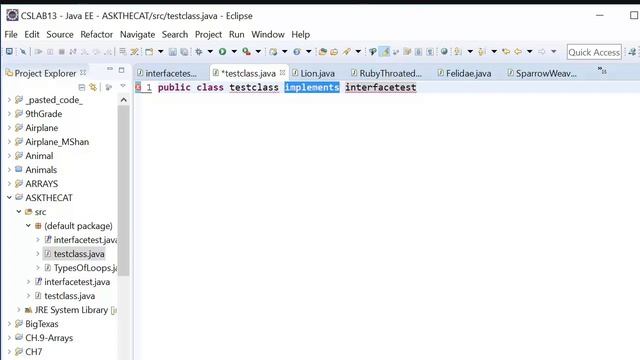
Task: Click the Save toolbar icon
Action: [173, 51]
